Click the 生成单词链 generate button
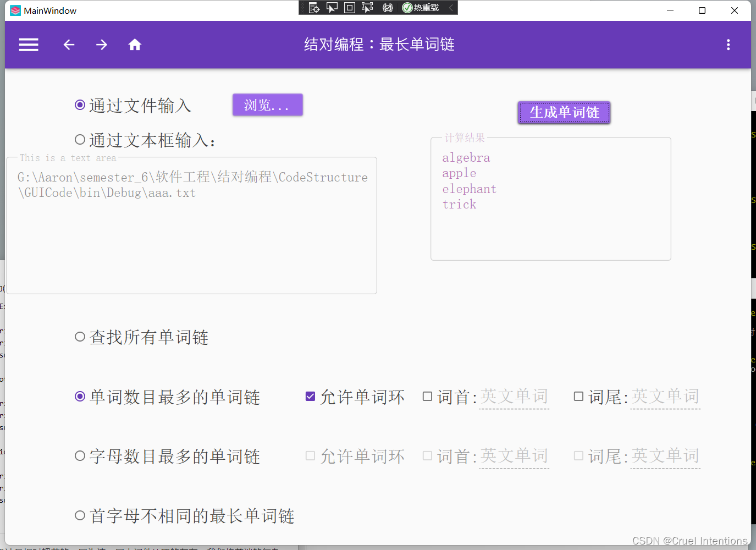This screenshot has width=756, height=550. 564,112
